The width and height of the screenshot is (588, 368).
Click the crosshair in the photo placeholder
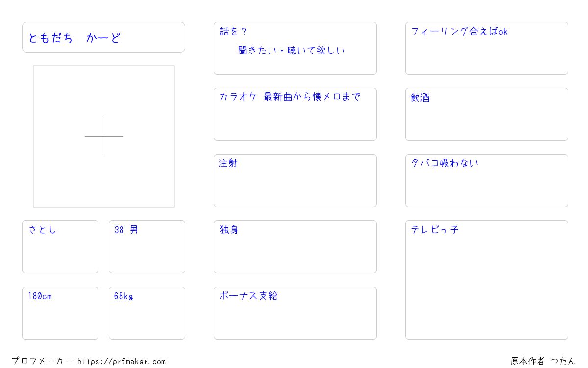point(104,136)
